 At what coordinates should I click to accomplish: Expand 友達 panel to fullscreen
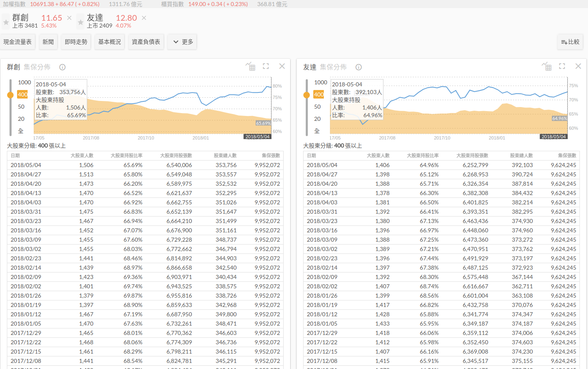(562, 66)
